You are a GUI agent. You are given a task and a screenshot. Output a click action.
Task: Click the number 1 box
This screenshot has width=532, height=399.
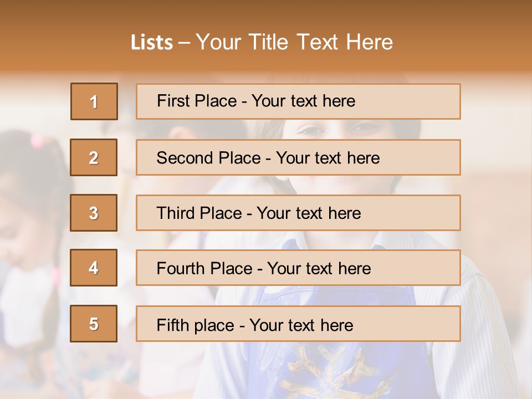click(x=94, y=101)
